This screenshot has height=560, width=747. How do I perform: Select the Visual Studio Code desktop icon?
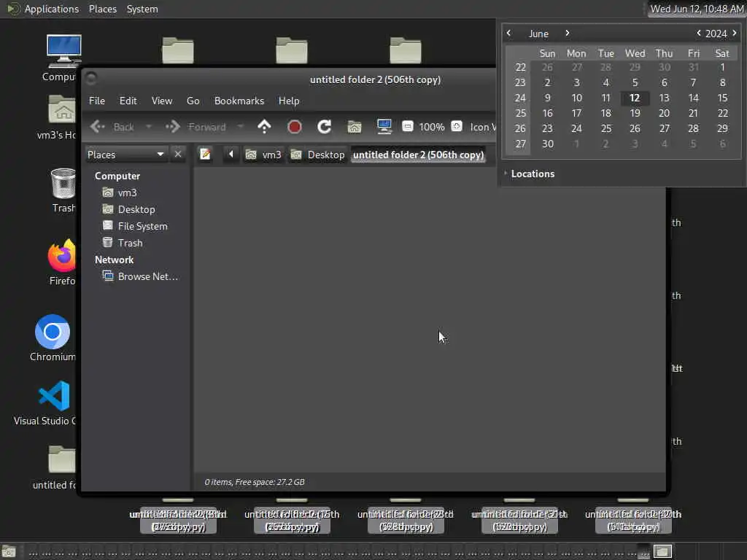[x=47, y=402]
